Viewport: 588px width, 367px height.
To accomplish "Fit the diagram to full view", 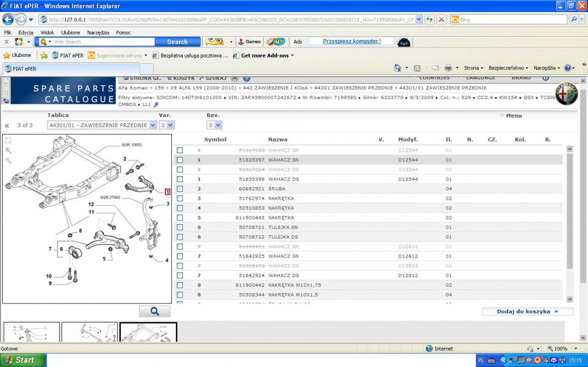I will pyautogui.click(x=8, y=141).
